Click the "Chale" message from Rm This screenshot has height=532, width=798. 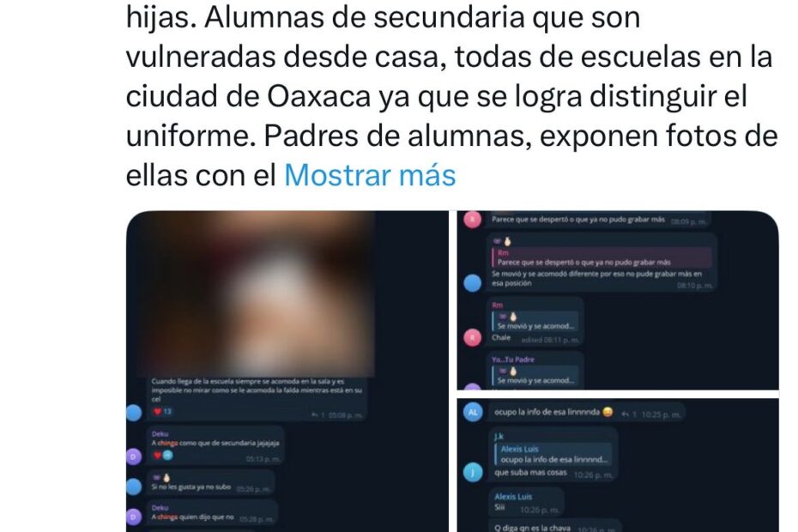coord(501,337)
